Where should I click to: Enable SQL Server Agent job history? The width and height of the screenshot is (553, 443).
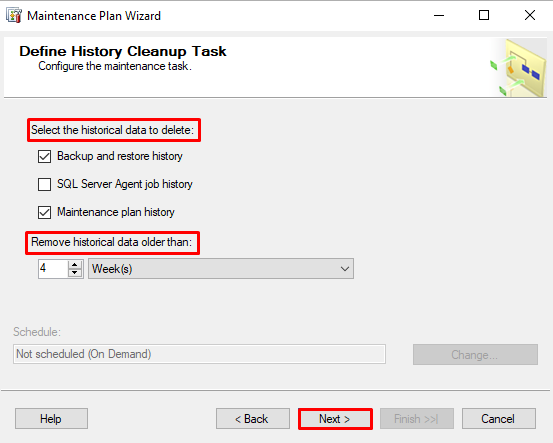coord(44,184)
